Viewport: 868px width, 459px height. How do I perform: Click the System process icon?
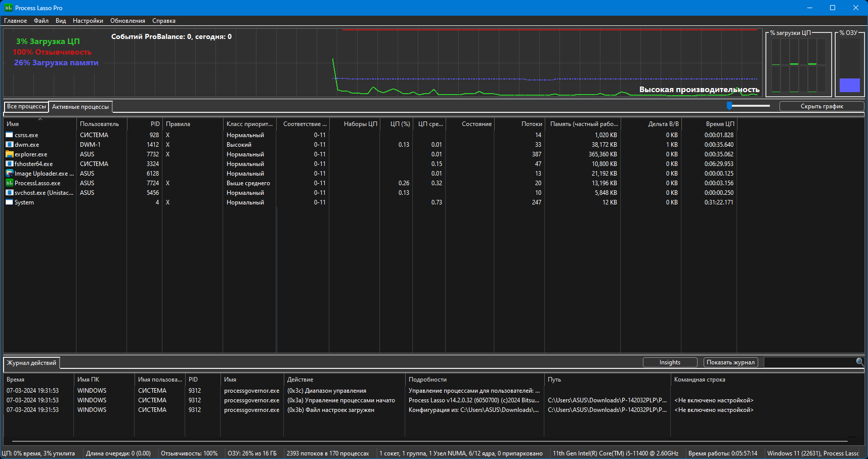pyautogui.click(x=9, y=202)
